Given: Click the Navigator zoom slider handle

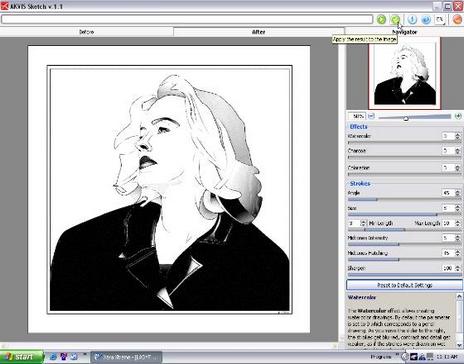Looking at the screenshot, I should [x=406, y=118].
